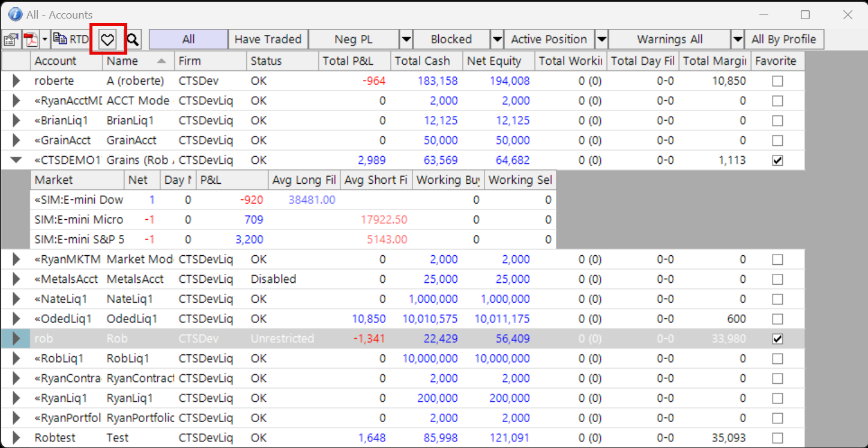Select the Have Traded filter

(x=268, y=40)
